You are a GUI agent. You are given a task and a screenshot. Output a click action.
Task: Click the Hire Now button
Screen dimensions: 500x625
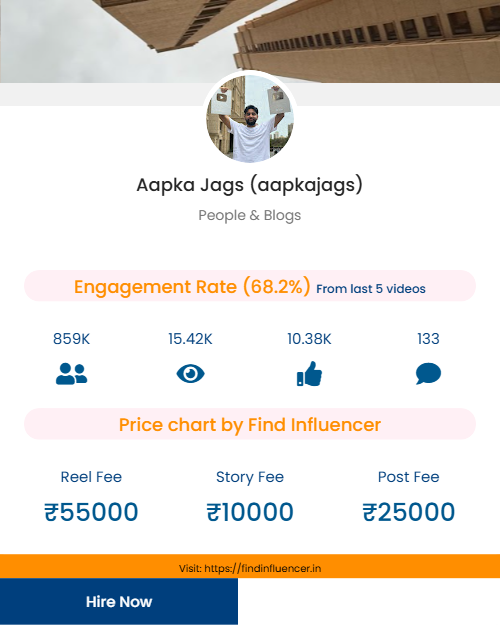119,601
